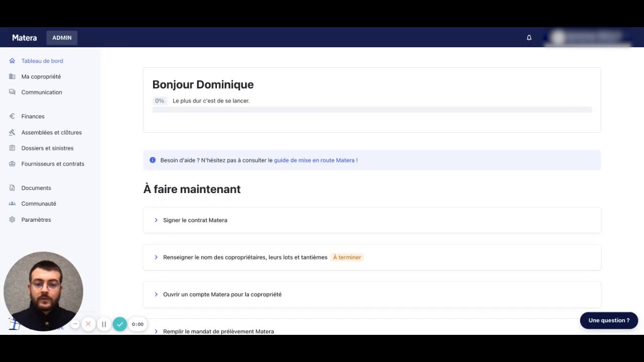This screenshot has width=644, height=362.
Task: Click the 0% onboarding progress bar
Action: (x=372, y=110)
